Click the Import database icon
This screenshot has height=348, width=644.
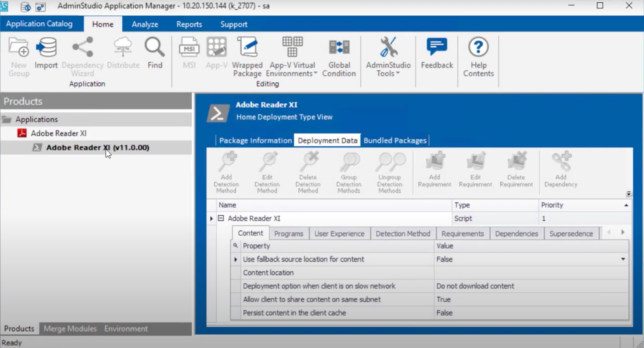pyautogui.click(x=46, y=47)
